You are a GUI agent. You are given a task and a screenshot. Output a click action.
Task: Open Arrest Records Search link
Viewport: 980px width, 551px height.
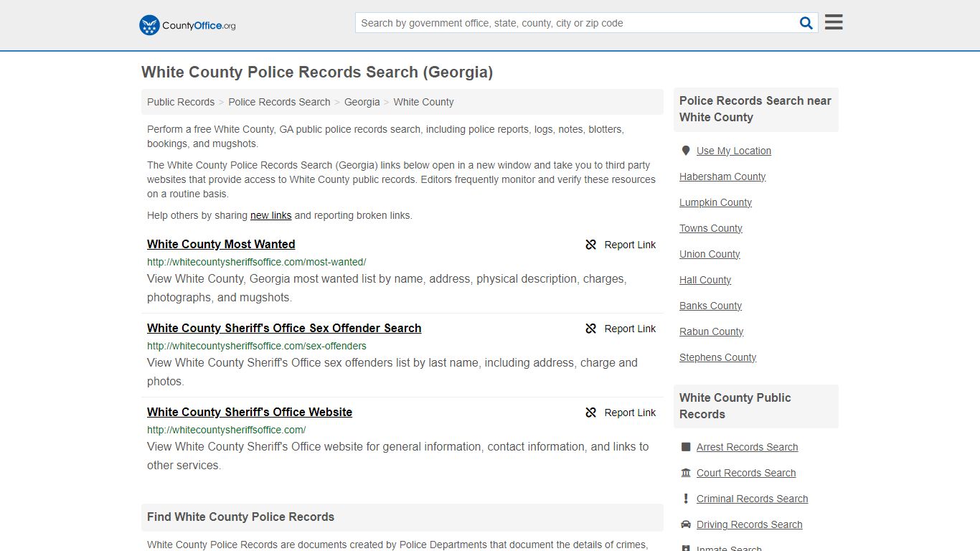tap(747, 447)
